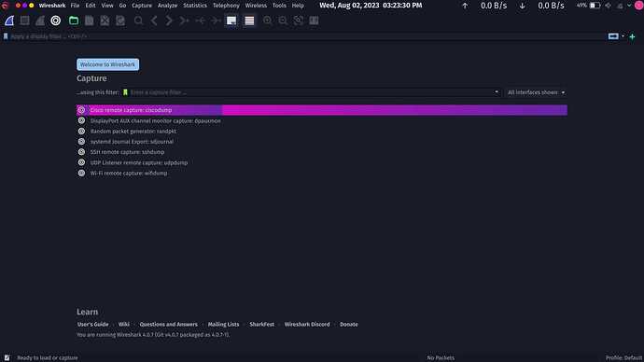Click the go to last packet icon
The width and height of the screenshot is (644, 362).
point(216,21)
